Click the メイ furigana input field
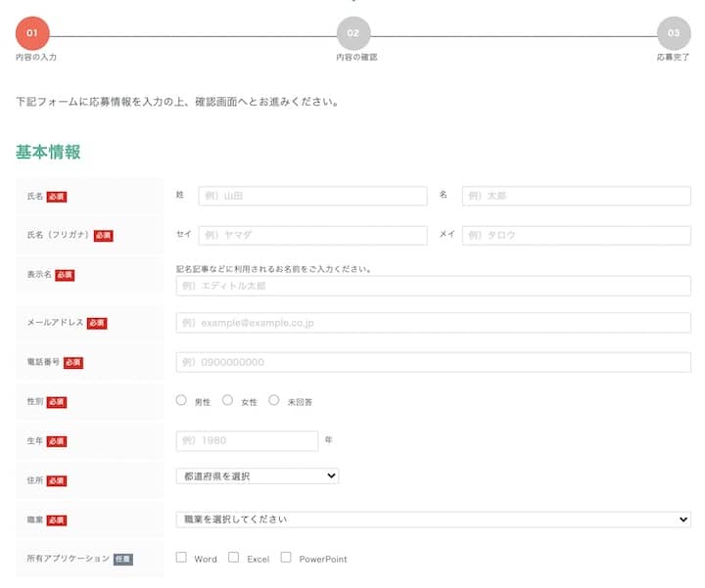 click(x=576, y=235)
